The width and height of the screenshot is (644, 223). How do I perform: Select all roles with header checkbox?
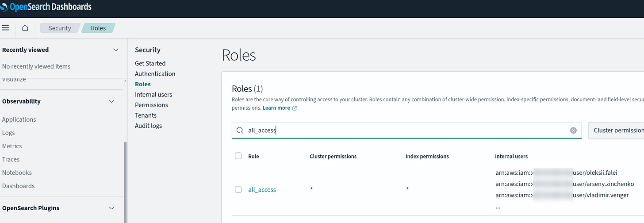(x=238, y=156)
